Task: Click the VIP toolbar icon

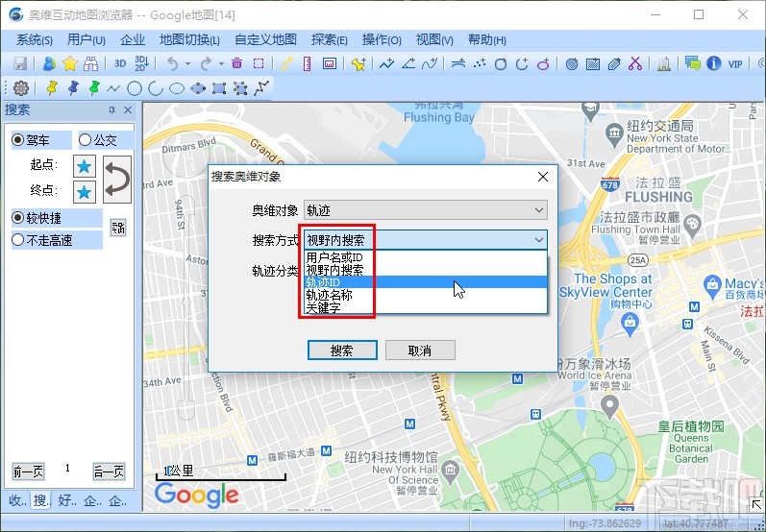Action: 735,64
